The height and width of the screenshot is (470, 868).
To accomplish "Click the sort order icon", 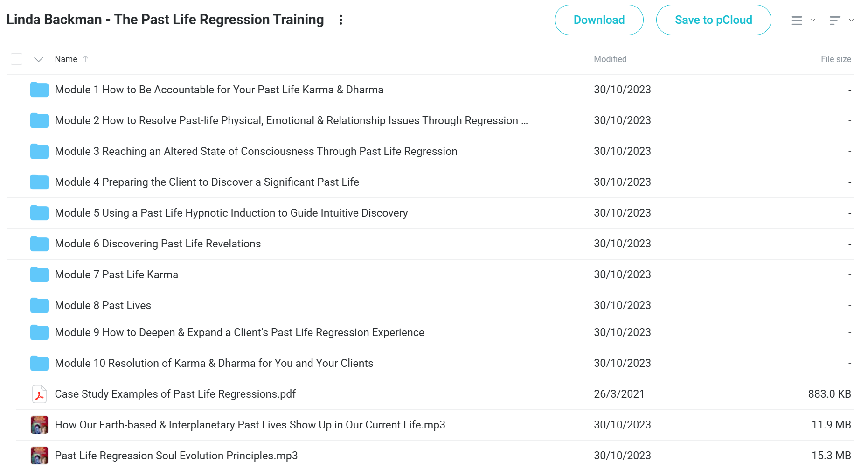I will [x=835, y=21].
